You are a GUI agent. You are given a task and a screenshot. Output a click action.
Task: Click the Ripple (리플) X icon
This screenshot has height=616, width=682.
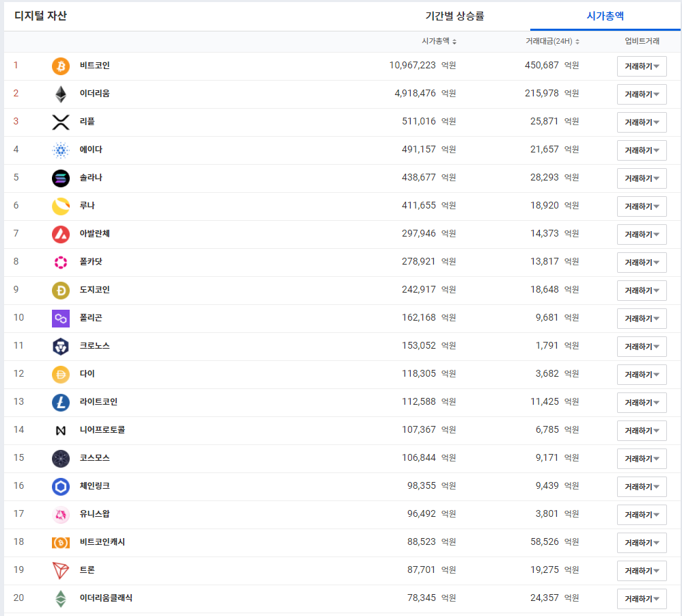(x=61, y=122)
